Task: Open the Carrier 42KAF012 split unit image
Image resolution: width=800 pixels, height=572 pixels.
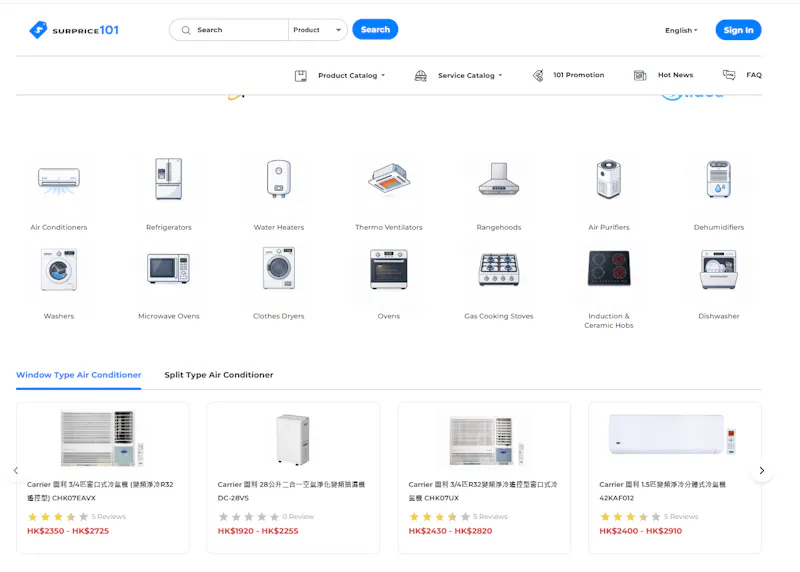Action: click(x=674, y=434)
